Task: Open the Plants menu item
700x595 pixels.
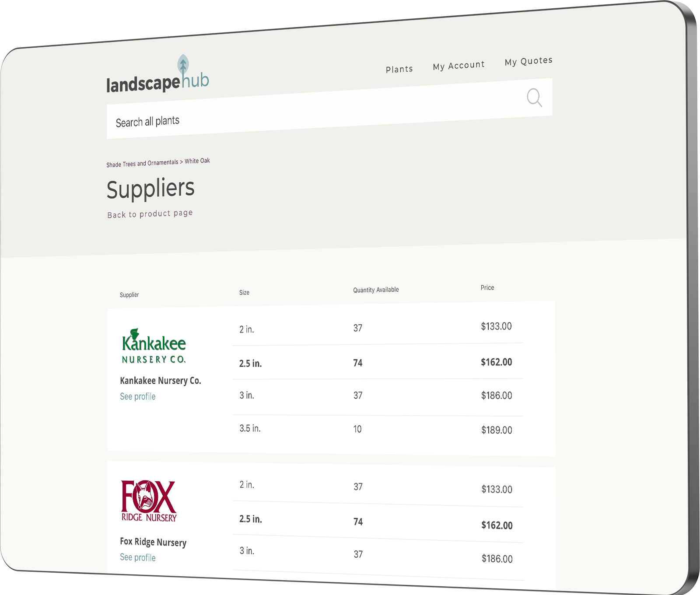Action: (399, 69)
